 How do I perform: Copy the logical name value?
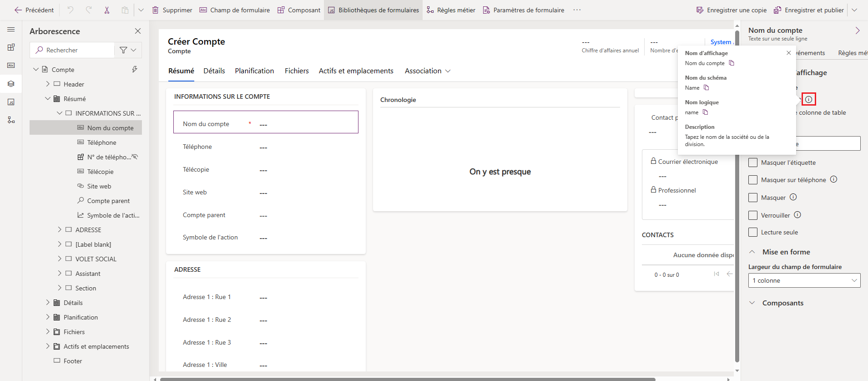pyautogui.click(x=705, y=112)
